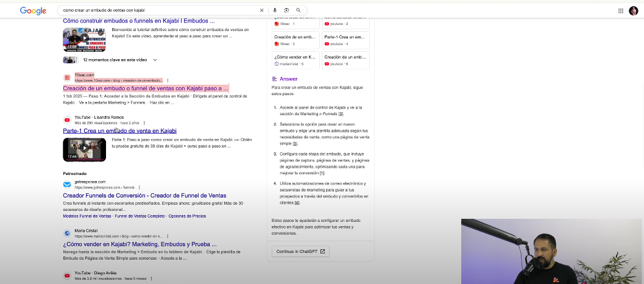Click the magnifying glass search icon
The height and width of the screenshot is (284, 644).
[x=298, y=10]
